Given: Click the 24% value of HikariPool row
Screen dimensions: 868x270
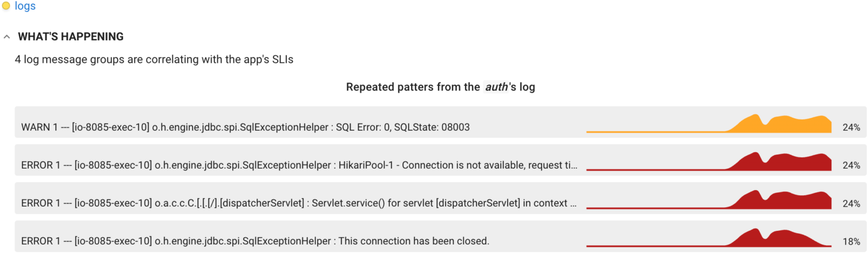Looking at the screenshot, I should [x=851, y=165].
